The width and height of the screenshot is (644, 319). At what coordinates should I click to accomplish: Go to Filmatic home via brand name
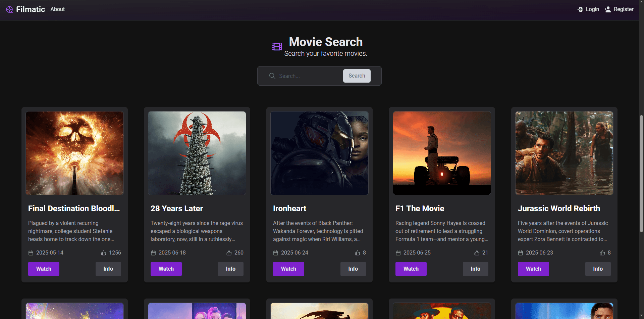31,9
